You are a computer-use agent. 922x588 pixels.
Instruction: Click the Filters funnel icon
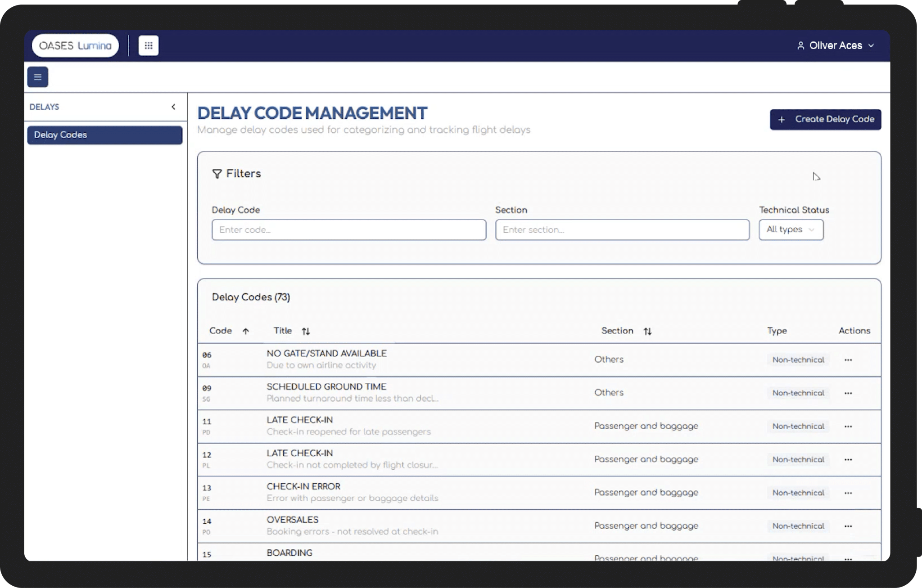(x=217, y=174)
